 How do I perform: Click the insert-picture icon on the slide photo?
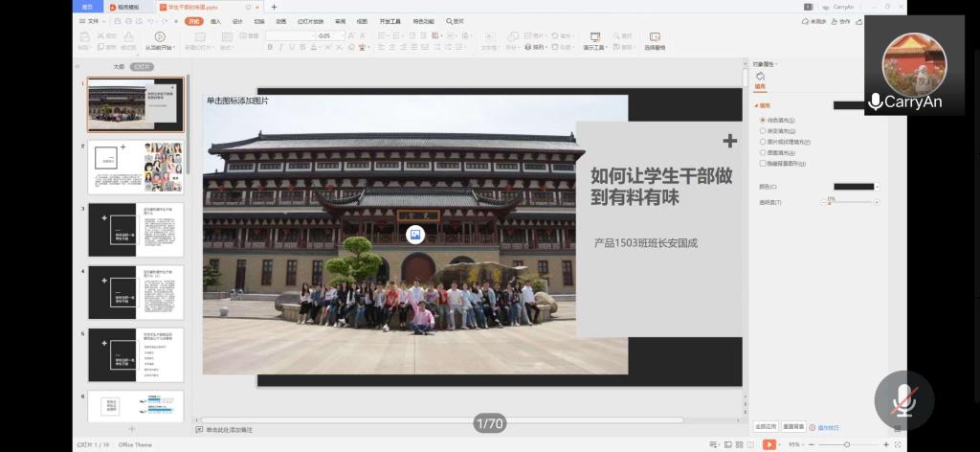(415, 235)
